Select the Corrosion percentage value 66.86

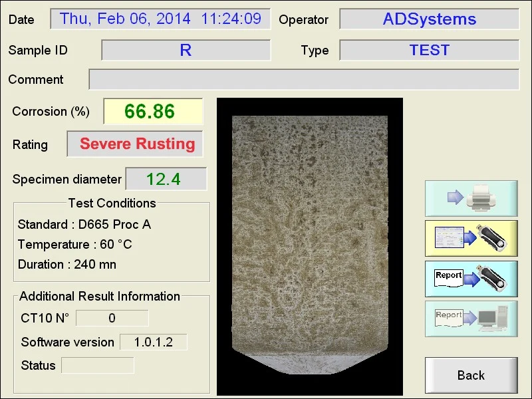153,111
